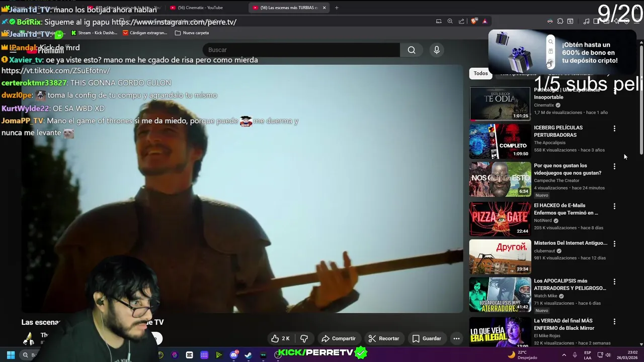Select the 'Todos' filter chip

coord(480,73)
